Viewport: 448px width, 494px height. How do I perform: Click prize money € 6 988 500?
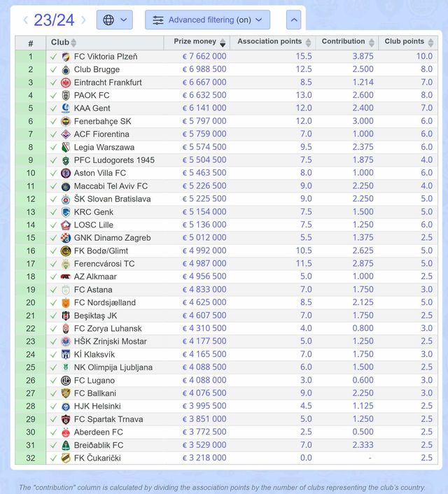coord(204,69)
